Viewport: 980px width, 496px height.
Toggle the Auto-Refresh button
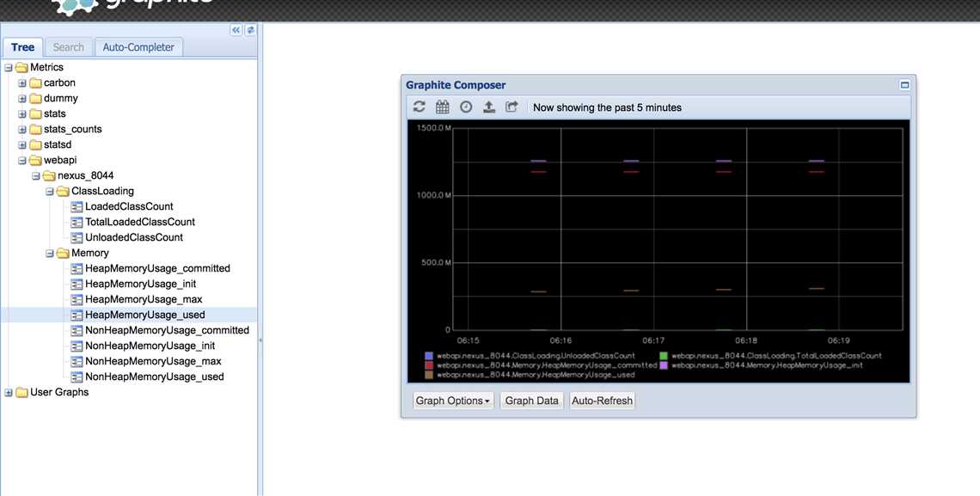pos(602,401)
